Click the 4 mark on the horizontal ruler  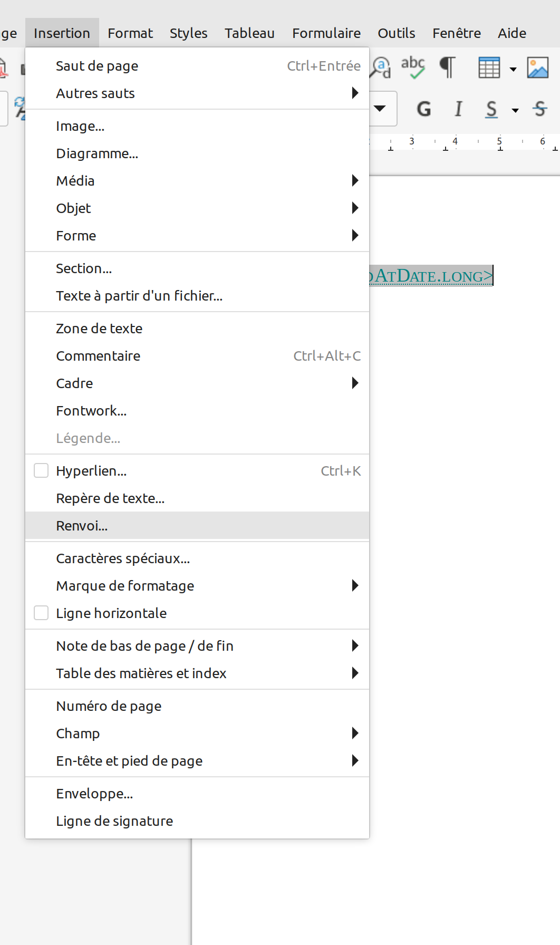point(455,141)
